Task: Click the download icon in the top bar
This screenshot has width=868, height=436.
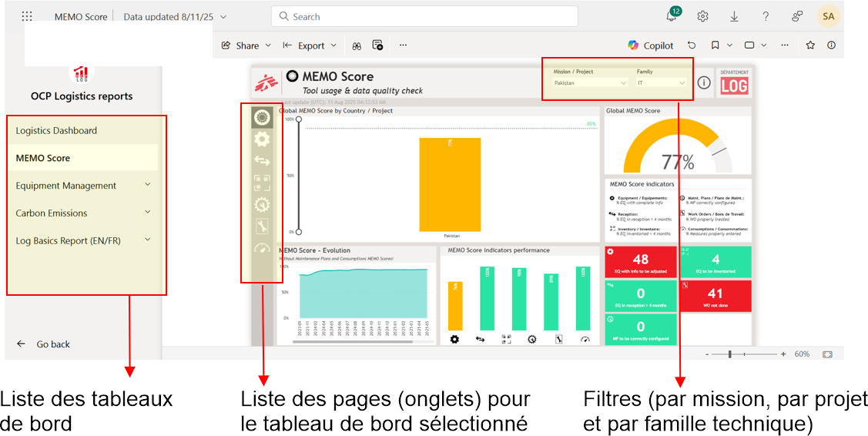Action: click(x=734, y=16)
